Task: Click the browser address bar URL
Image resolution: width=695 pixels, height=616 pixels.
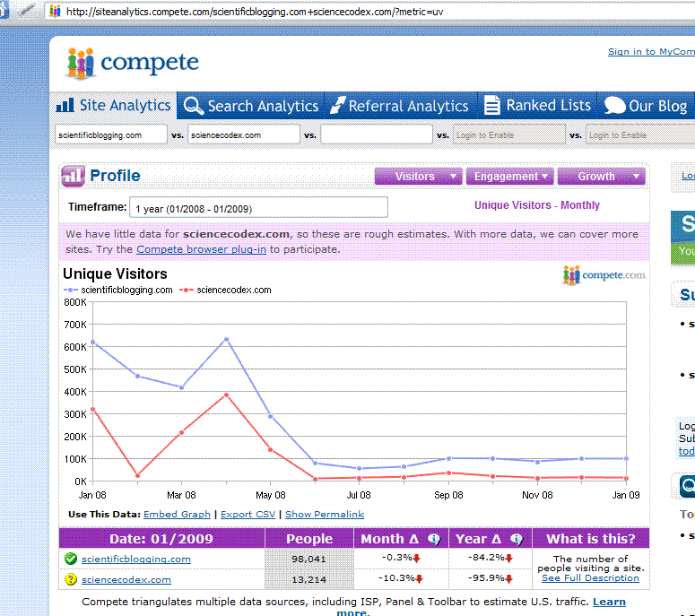Action: tap(255, 12)
